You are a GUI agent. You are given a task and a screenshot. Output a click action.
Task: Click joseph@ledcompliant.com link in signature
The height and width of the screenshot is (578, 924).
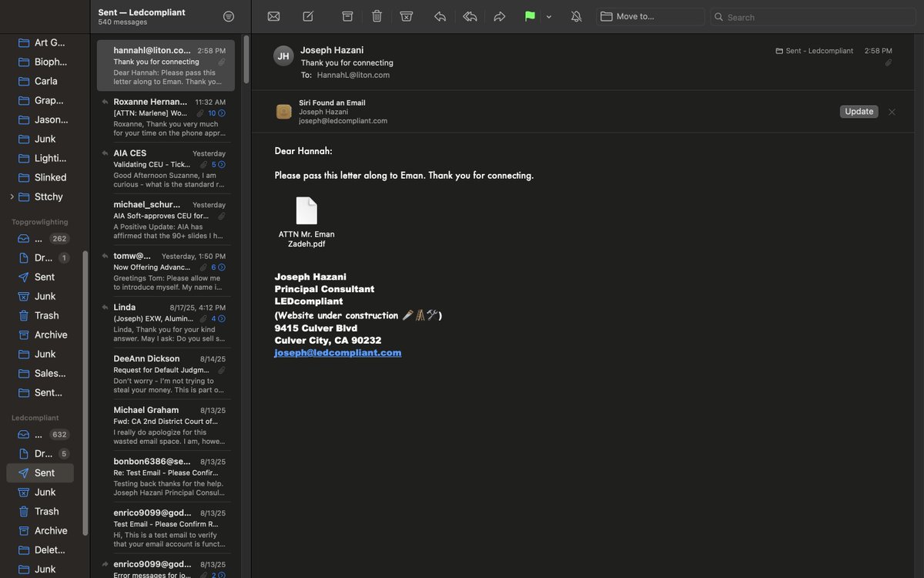click(x=338, y=352)
